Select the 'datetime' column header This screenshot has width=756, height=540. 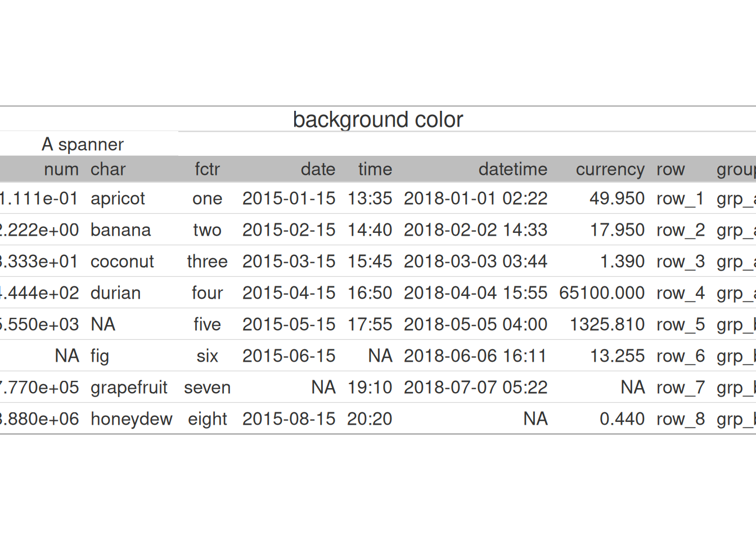(512, 169)
